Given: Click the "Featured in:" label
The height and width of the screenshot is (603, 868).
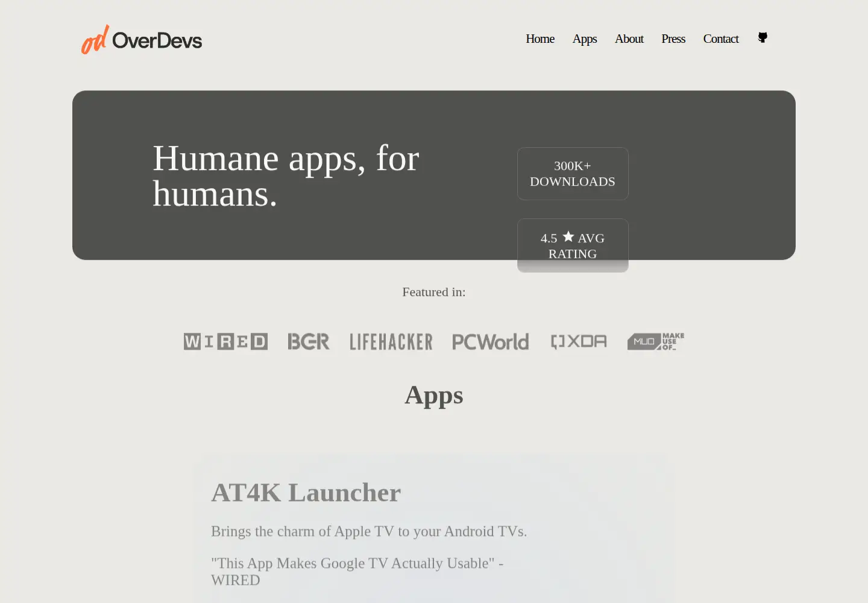Looking at the screenshot, I should click(x=434, y=292).
